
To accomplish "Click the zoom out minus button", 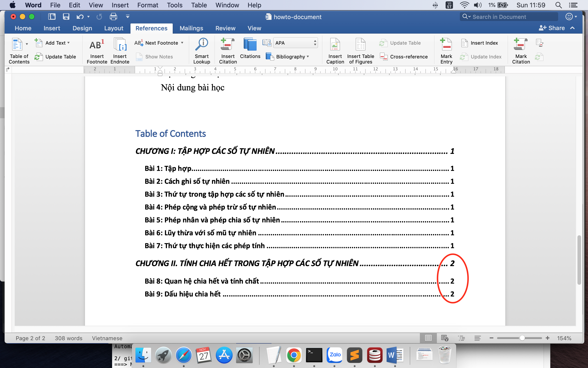I will 492,338.
